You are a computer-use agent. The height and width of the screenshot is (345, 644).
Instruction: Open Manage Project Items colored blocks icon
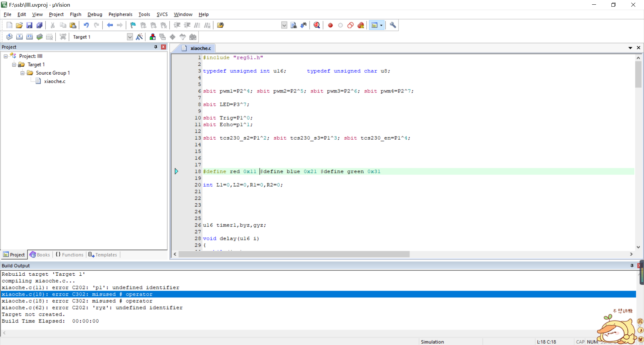[153, 37]
